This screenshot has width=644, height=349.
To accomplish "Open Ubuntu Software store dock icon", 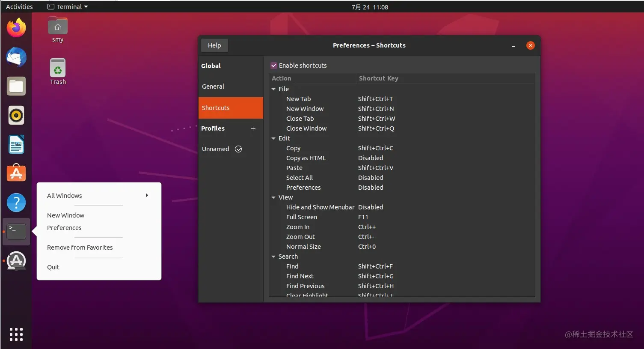I will coord(16,173).
